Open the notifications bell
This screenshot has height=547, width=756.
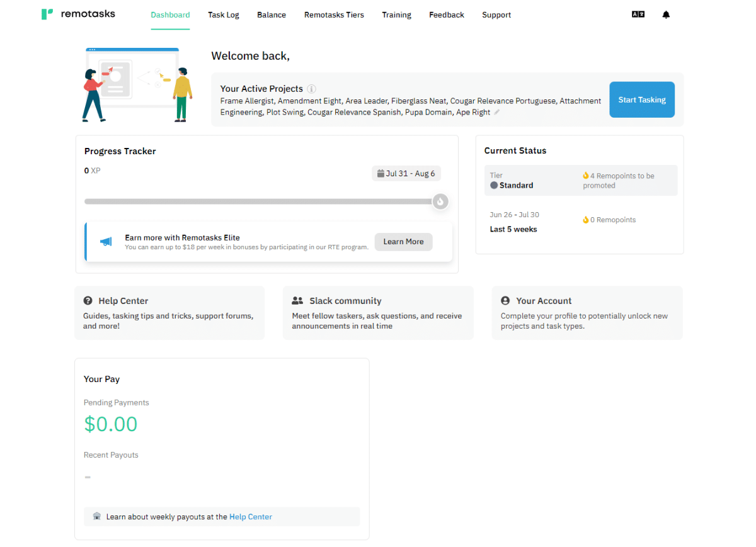tap(666, 14)
